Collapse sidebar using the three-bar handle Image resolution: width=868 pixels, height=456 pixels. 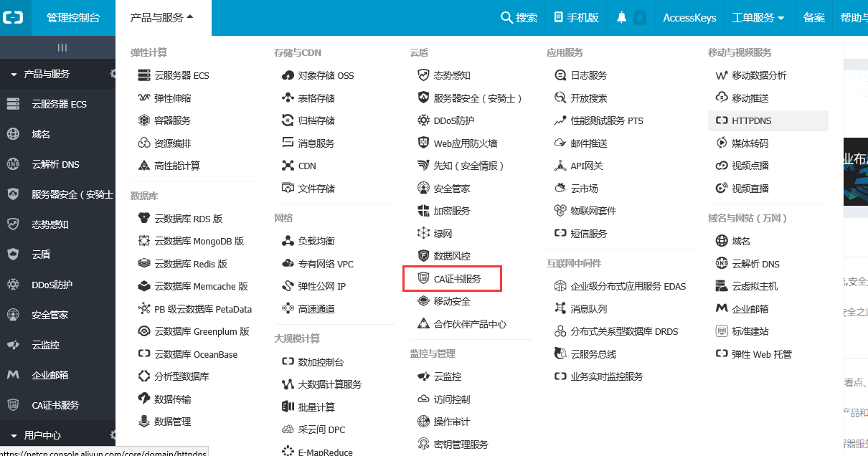(x=62, y=47)
